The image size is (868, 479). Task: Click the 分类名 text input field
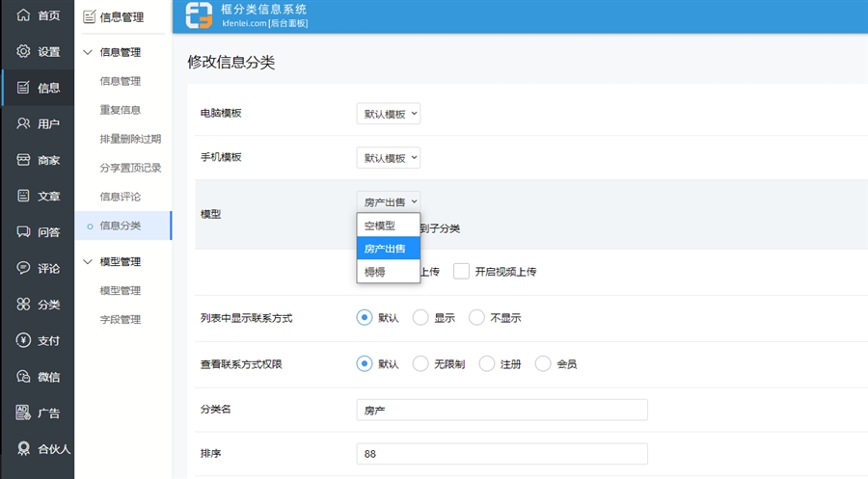[502, 410]
